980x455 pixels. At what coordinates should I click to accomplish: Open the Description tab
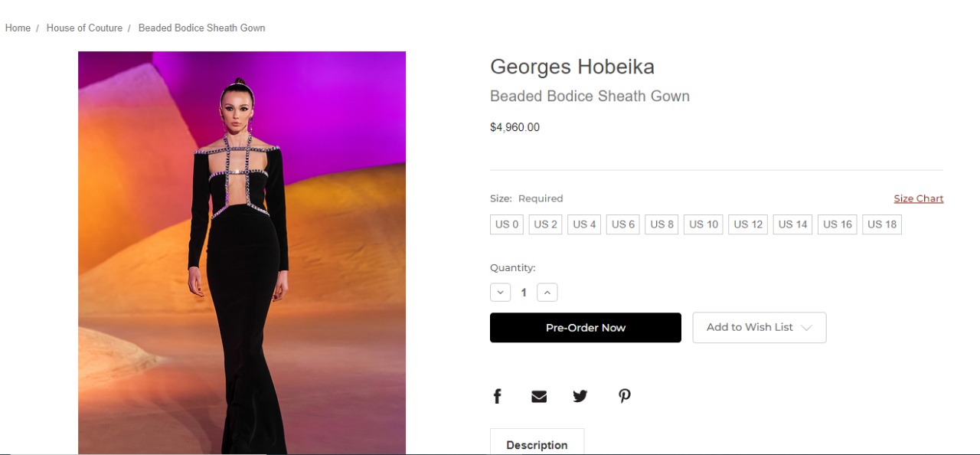coord(537,444)
